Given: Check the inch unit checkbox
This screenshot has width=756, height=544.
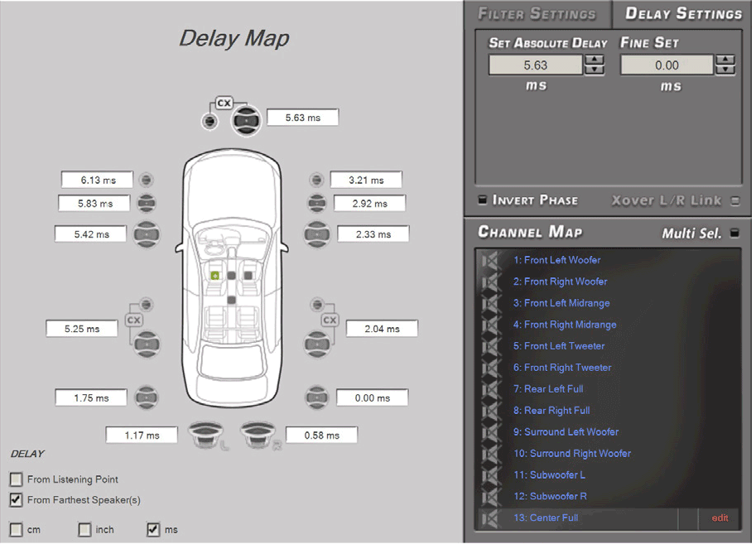Looking at the screenshot, I should click(x=84, y=530).
